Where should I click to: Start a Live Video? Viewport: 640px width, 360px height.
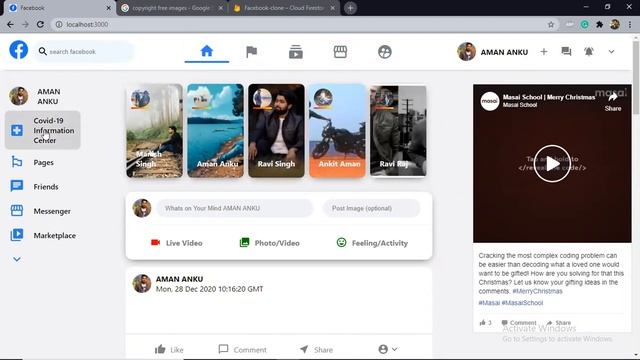[x=177, y=243]
